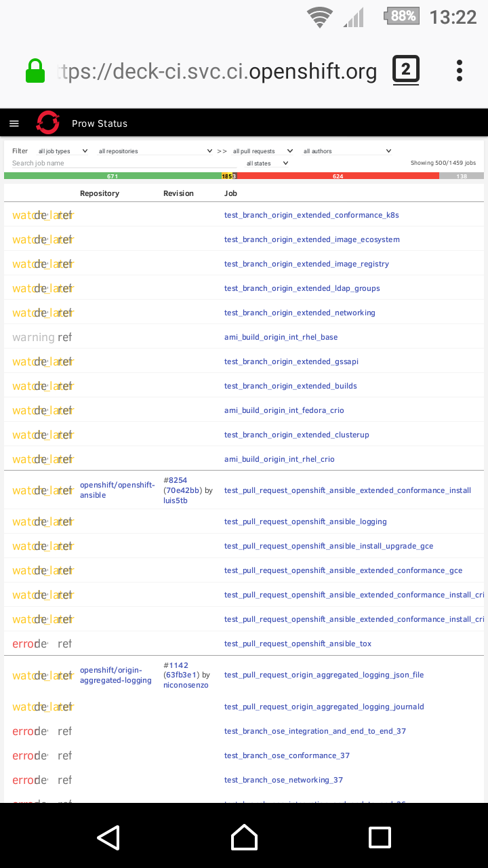The height and width of the screenshot is (868, 488).
Task: Open the "all job types" filter dropdown
Action: 63,151
